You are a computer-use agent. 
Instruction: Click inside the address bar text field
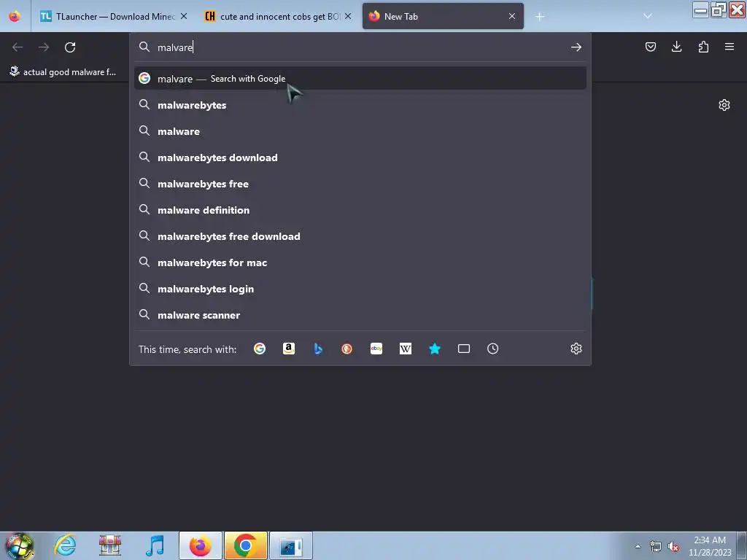pyautogui.click(x=360, y=47)
